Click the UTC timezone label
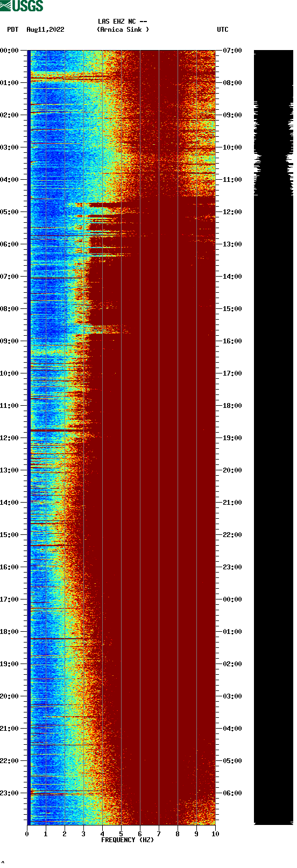The width and height of the screenshot is (297, 868). [x=223, y=30]
